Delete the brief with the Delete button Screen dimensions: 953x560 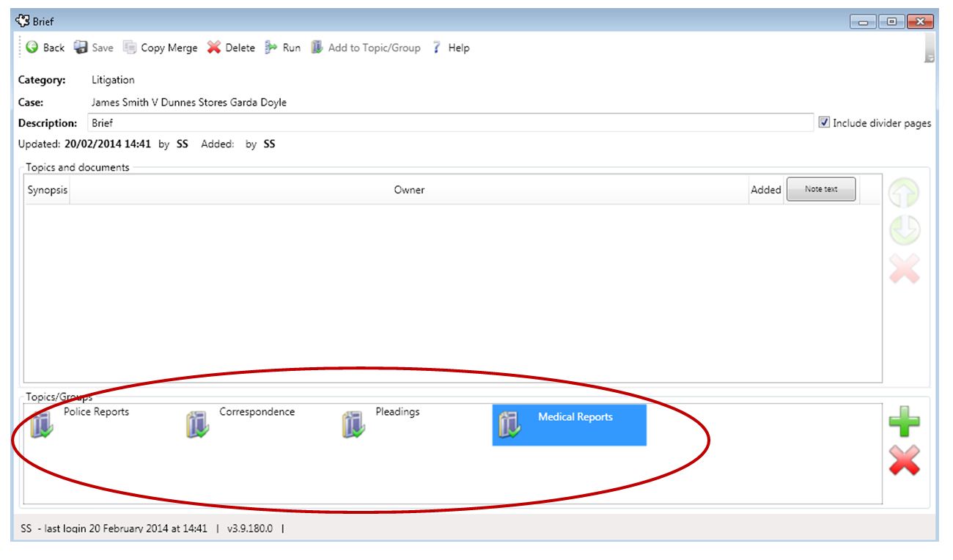pyautogui.click(x=231, y=48)
